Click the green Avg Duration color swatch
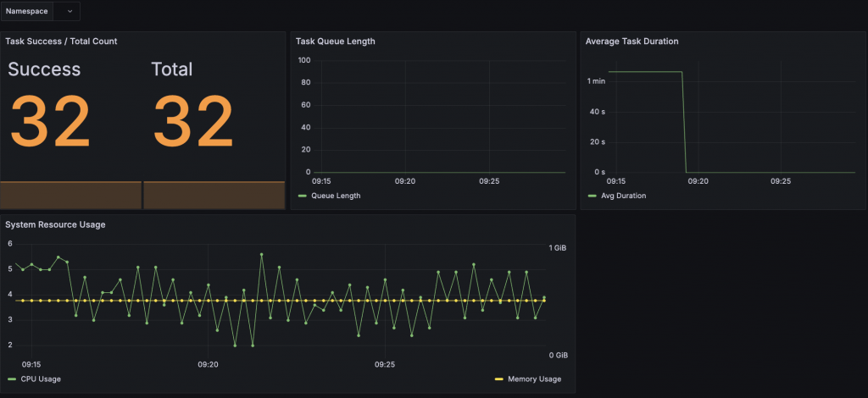 point(592,196)
